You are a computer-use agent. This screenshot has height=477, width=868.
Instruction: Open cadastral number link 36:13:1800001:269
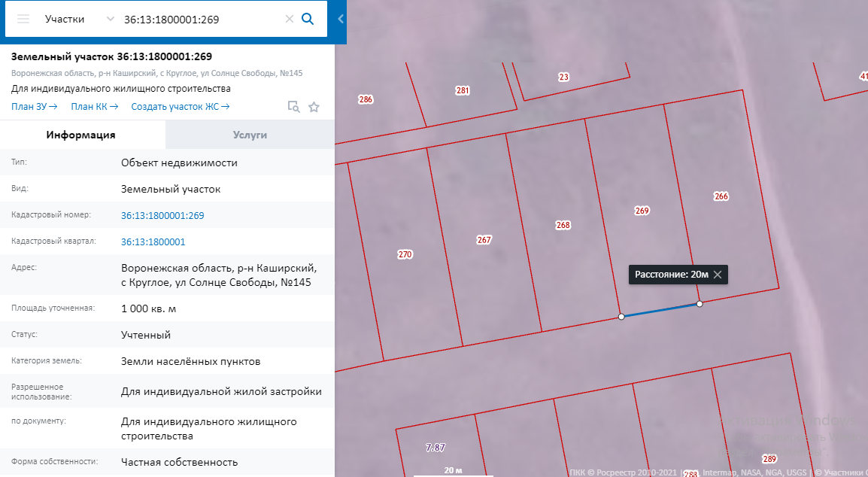coord(162,215)
